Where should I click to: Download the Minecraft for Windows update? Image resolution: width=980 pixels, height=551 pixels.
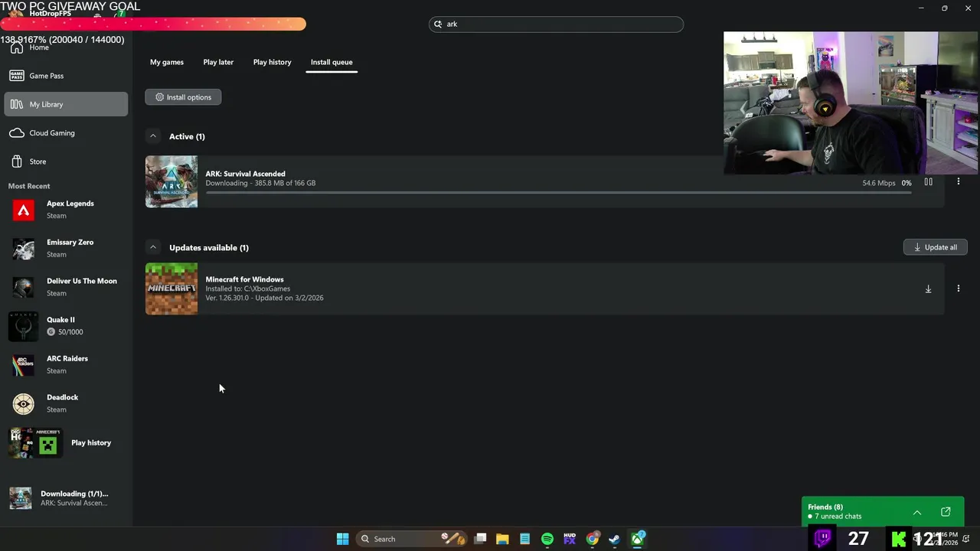(928, 289)
